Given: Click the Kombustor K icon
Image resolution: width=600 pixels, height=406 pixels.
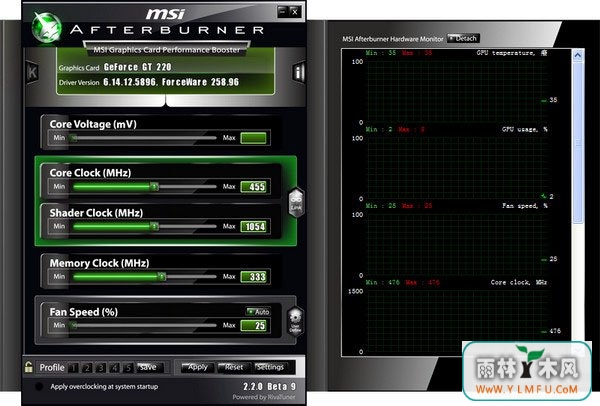Looking at the screenshot, I should (x=32, y=72).
